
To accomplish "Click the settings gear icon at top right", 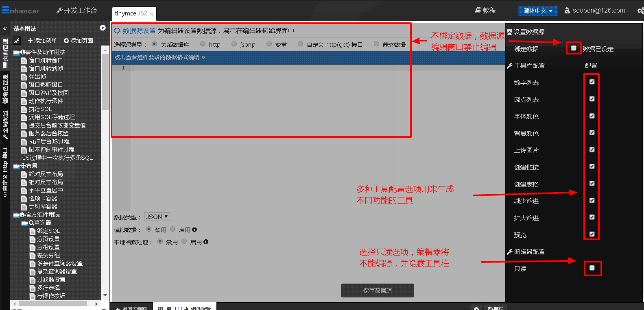I will pos(640,11).
